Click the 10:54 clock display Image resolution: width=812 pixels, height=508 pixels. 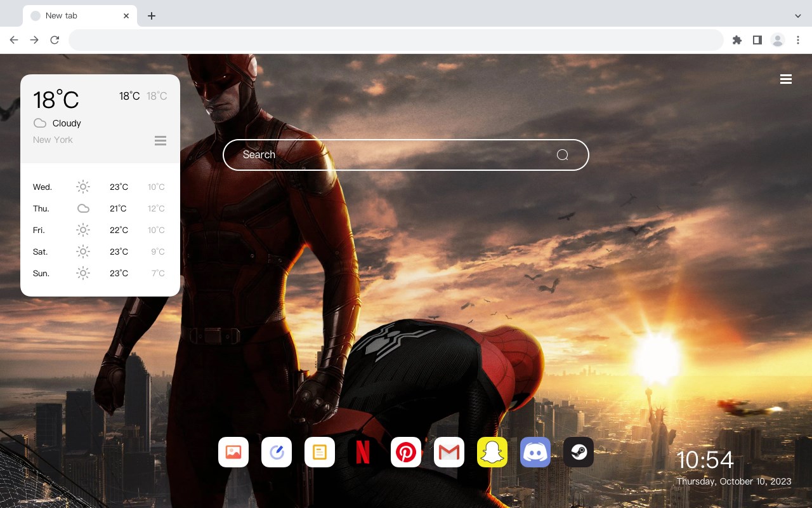click(705, 460)
